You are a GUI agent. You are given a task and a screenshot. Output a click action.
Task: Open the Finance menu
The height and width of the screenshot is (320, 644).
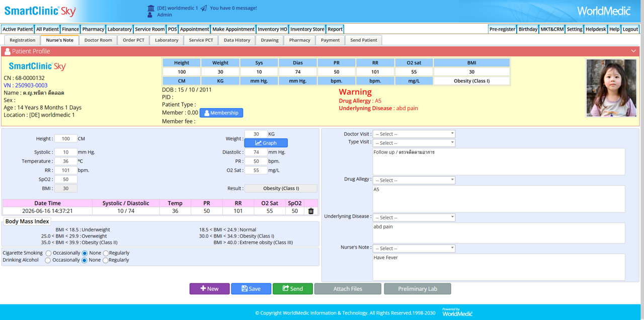coord(70,29)
